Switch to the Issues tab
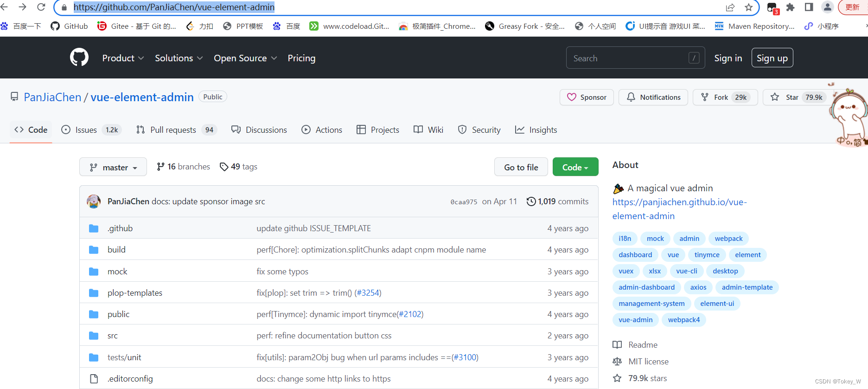868x389 pixels. click(91, 130)
